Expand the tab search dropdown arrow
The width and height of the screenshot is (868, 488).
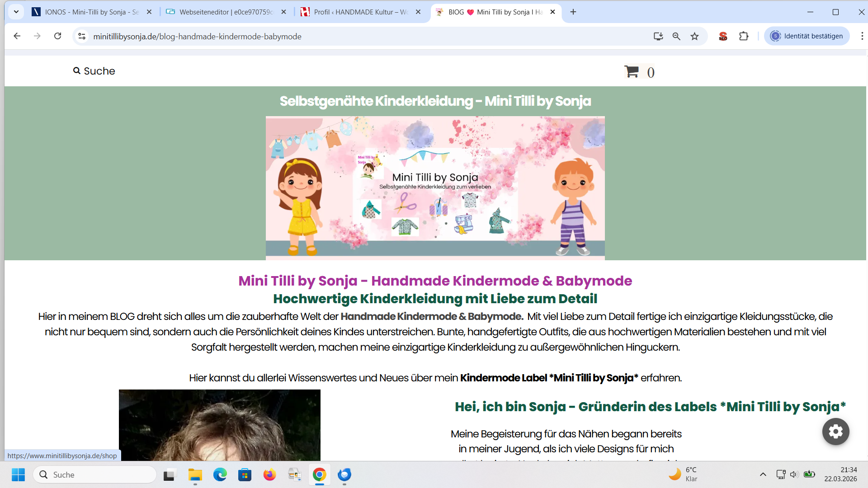(16, 12)
